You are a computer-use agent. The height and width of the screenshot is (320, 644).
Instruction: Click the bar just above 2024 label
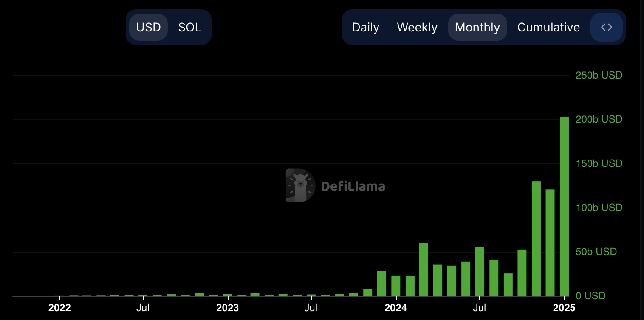click(x=395, y=286)
